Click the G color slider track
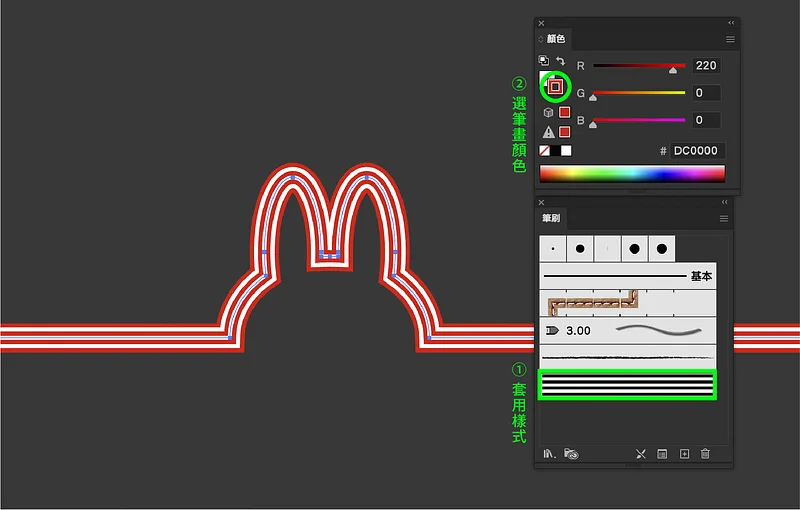The height and width of the screenshot is (510, 800). click(x=639, y=92)
